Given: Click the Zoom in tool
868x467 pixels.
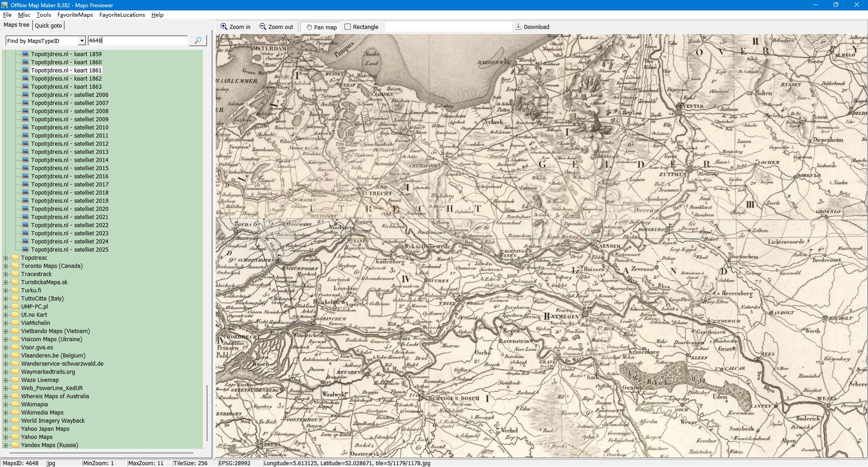Looking at the screenshot, I should (235, 27).
